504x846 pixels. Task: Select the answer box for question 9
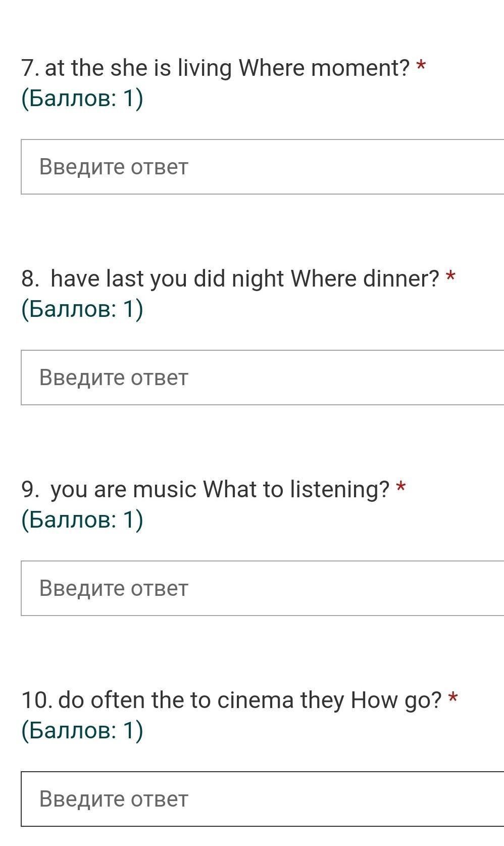[x=263, y=588]
